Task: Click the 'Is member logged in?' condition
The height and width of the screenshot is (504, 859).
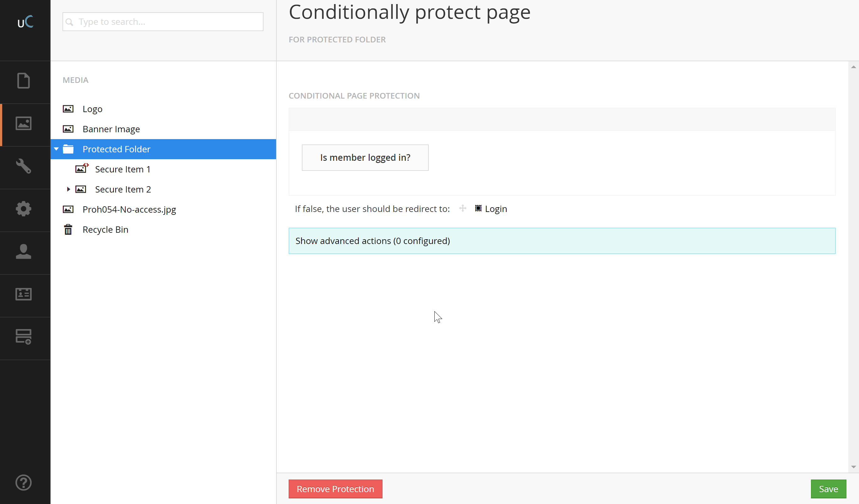Action: coord(365,157)
